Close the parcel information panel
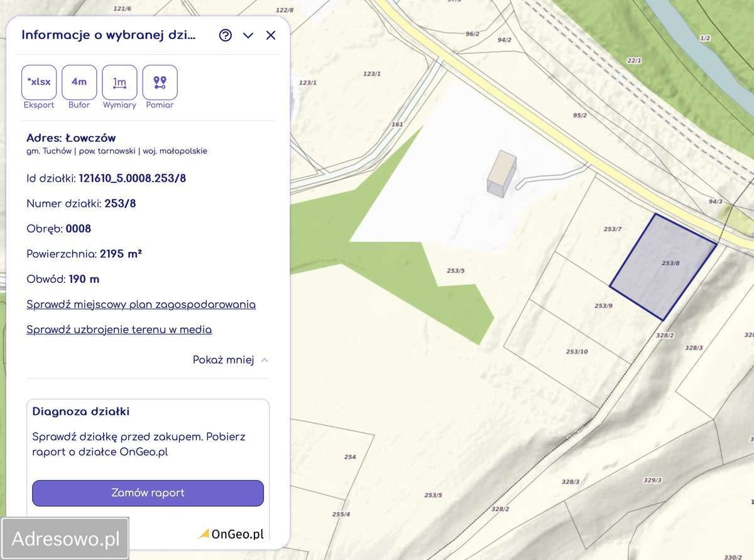Viewport: 754px width, 560px height. coord(271,35)
